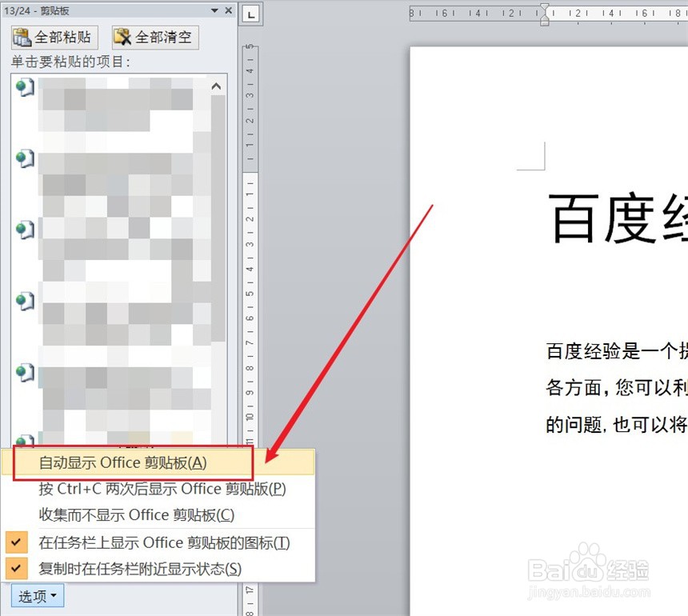Click the tab selector L button
Viewport: 688px width, 616px height.
pos(251,14)
